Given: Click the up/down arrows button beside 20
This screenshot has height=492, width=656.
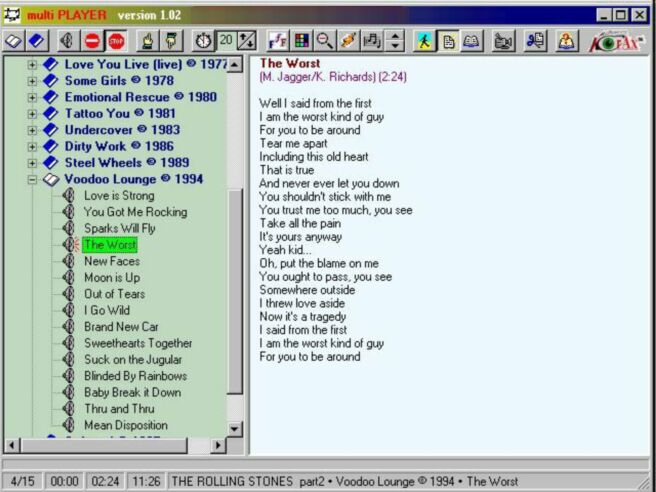Looking at the screenshot, I should 247,41.
